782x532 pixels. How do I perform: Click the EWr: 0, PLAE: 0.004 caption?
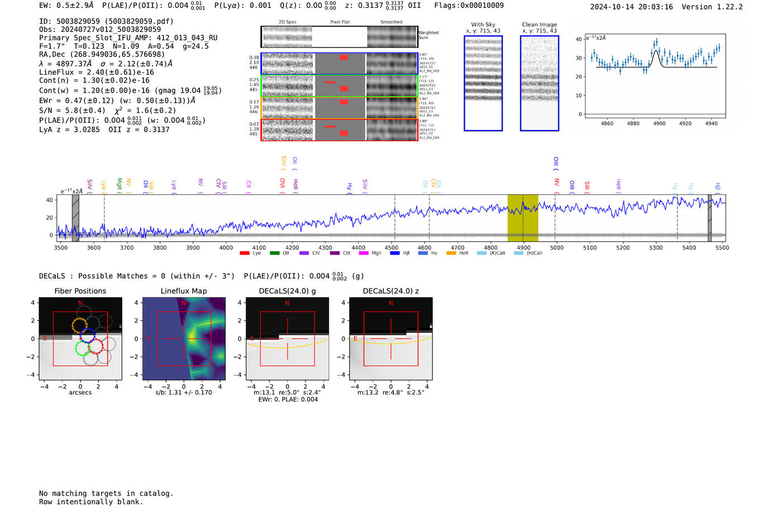coord(288,400)
